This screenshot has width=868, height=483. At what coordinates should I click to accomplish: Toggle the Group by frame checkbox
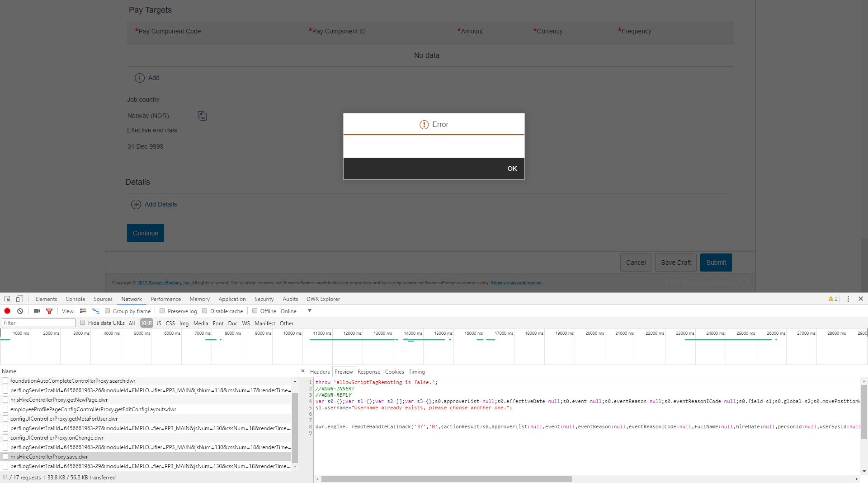(108, 311)
